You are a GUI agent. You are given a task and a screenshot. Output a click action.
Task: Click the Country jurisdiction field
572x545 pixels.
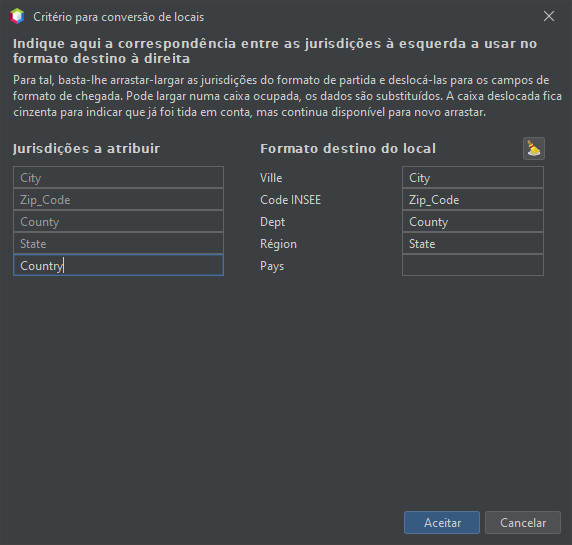tap(119, 265)
